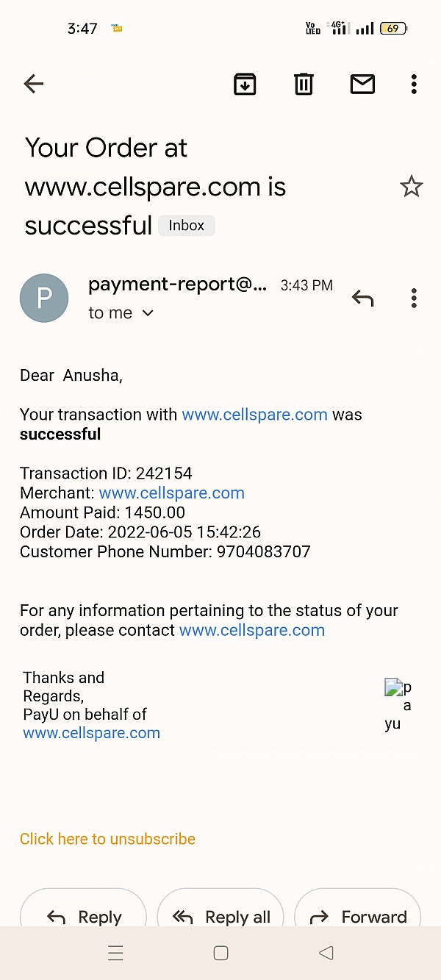Open the top overflow menu
The width and height of the screenshot is (441, 980).
point(414,85)
